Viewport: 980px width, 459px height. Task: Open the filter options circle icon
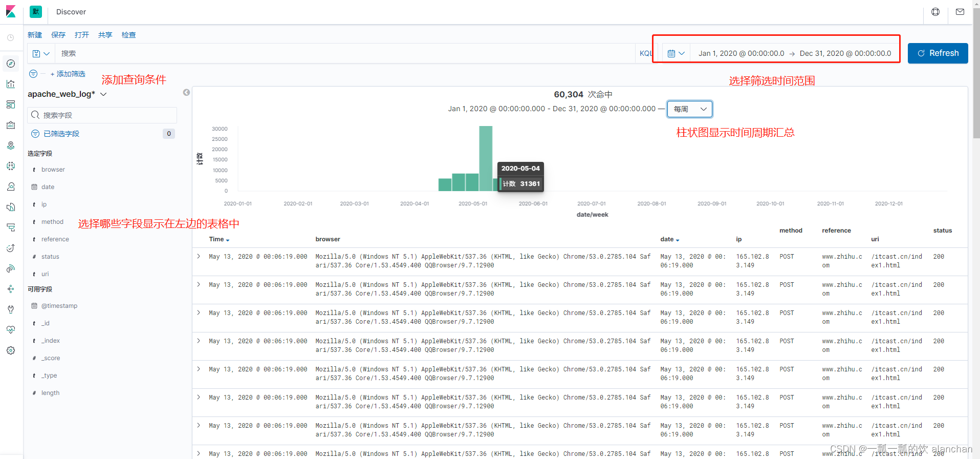tap(33, 74)
